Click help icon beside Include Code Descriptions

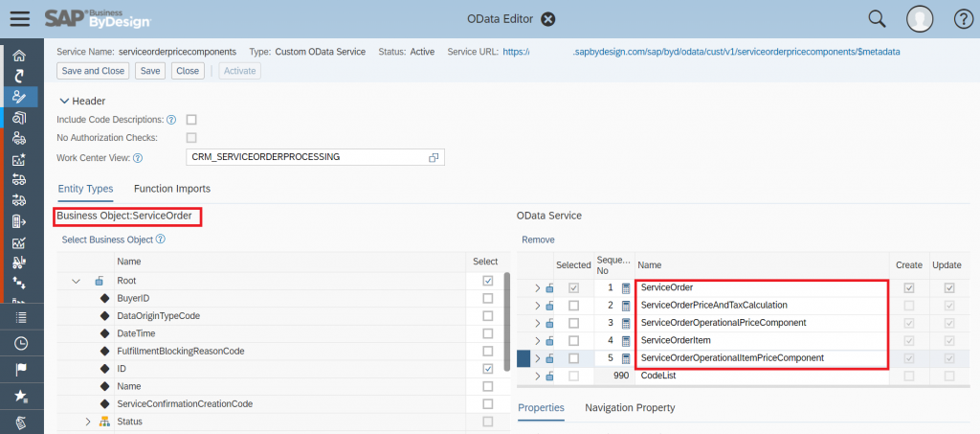point(171,120)
